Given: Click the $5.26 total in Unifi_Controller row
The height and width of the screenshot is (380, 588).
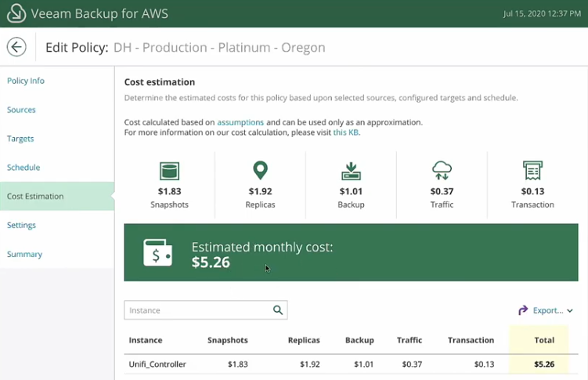Looking at the screenshot, I should [x=544, y=364].
